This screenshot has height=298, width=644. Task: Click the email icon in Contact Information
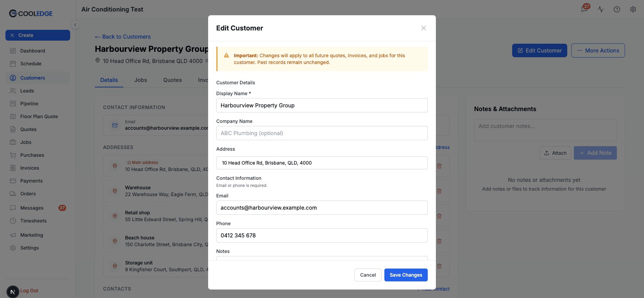click(115, 125)
